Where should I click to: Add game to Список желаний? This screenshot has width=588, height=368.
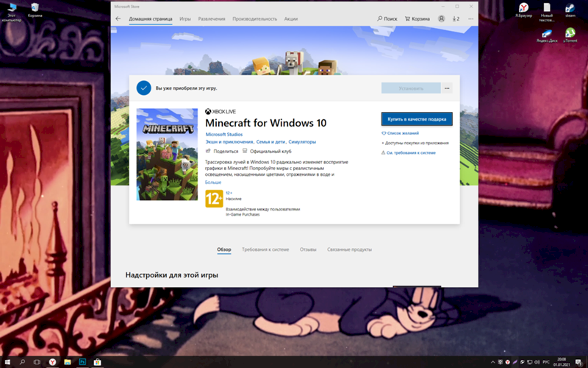click(x=400, y=133)
